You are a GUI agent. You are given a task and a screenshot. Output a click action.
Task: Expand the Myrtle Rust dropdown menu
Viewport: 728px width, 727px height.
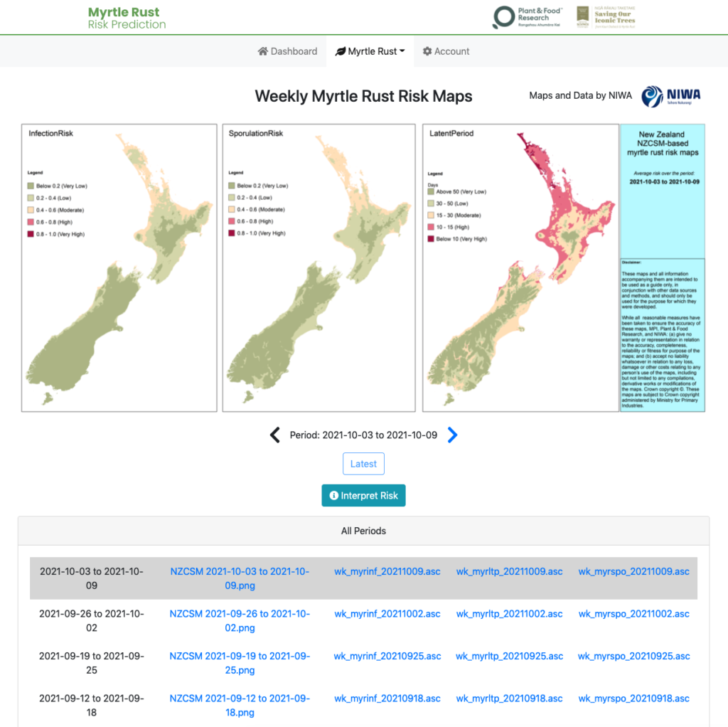[370, 51]
